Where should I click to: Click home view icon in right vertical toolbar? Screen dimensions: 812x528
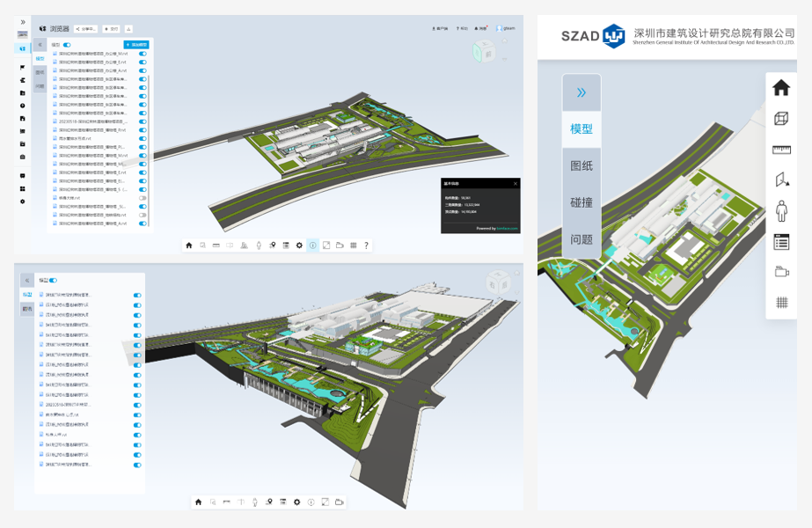[780, 88]
